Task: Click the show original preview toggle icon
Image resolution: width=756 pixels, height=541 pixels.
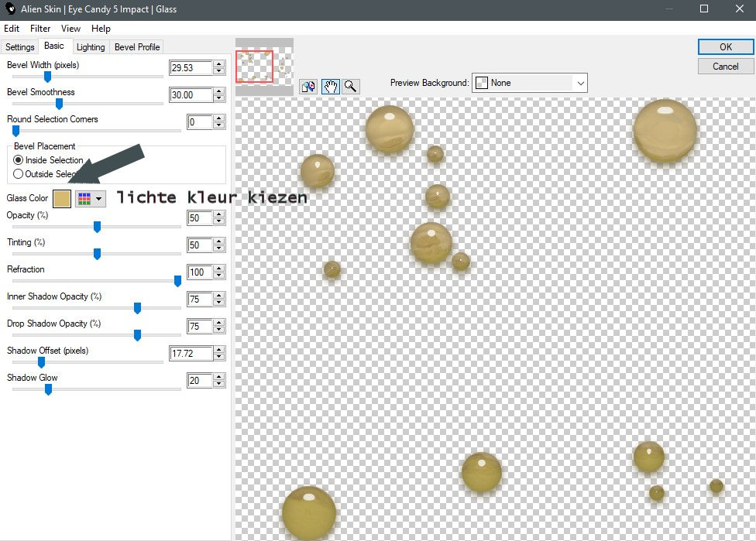Action: [x=308, y=86]
